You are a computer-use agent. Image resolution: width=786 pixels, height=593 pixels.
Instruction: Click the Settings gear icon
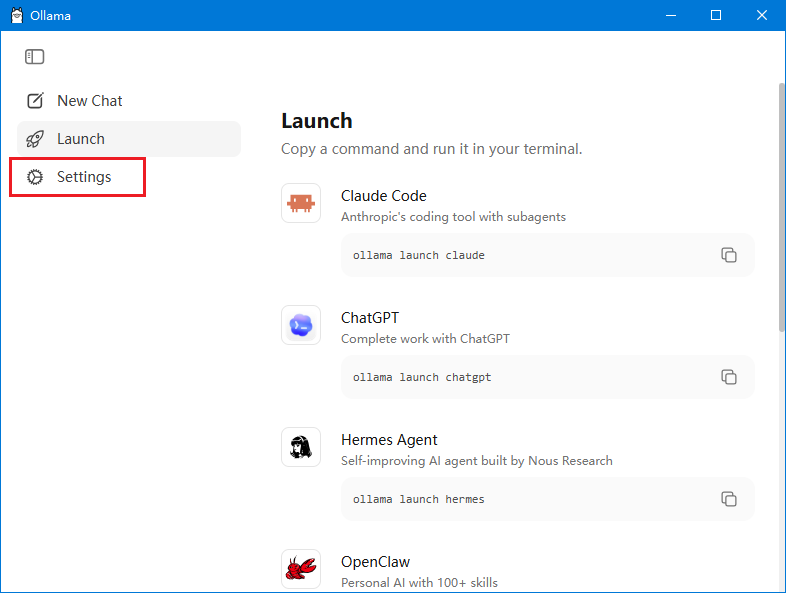point(35,177)
